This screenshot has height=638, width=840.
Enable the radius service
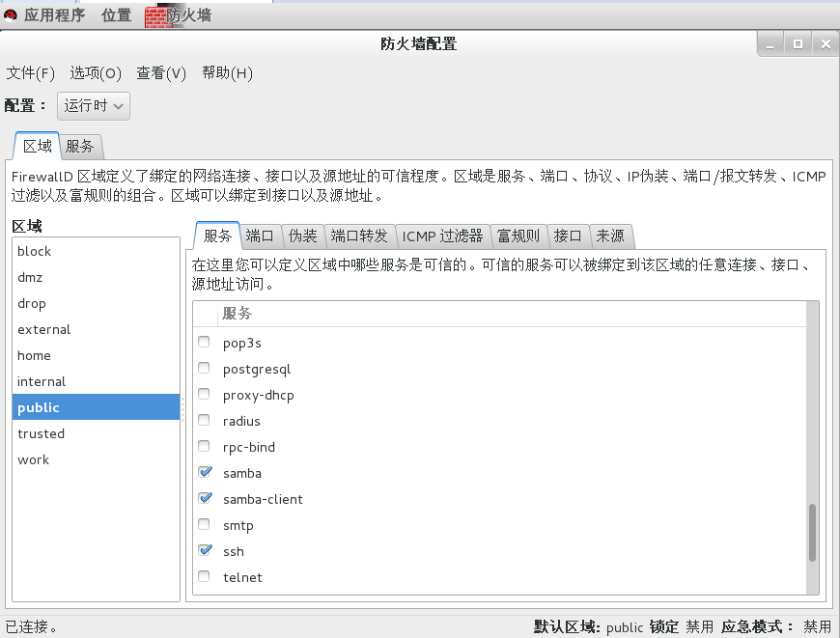[204, 420]
